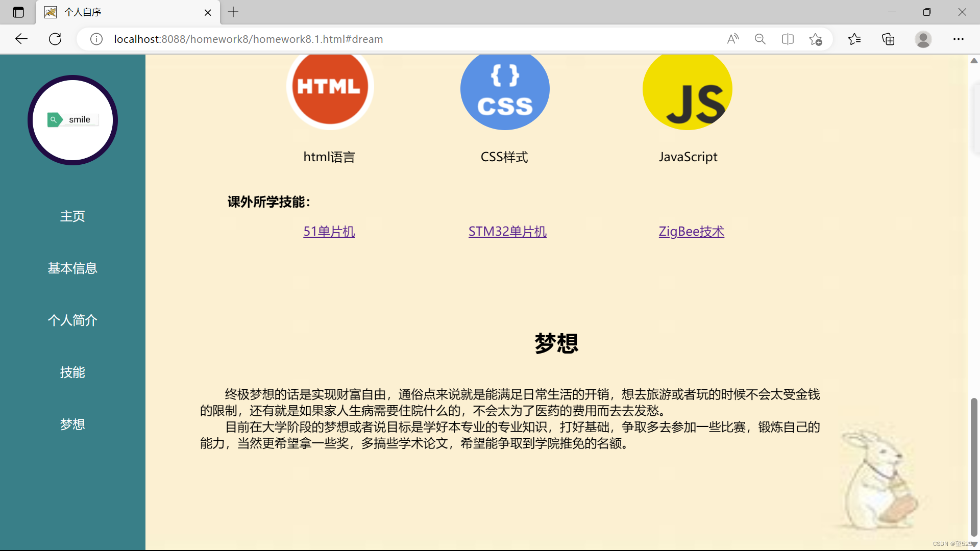Click the html语言 caption
This screenshot has height=551, width=980.
point(329,157)
